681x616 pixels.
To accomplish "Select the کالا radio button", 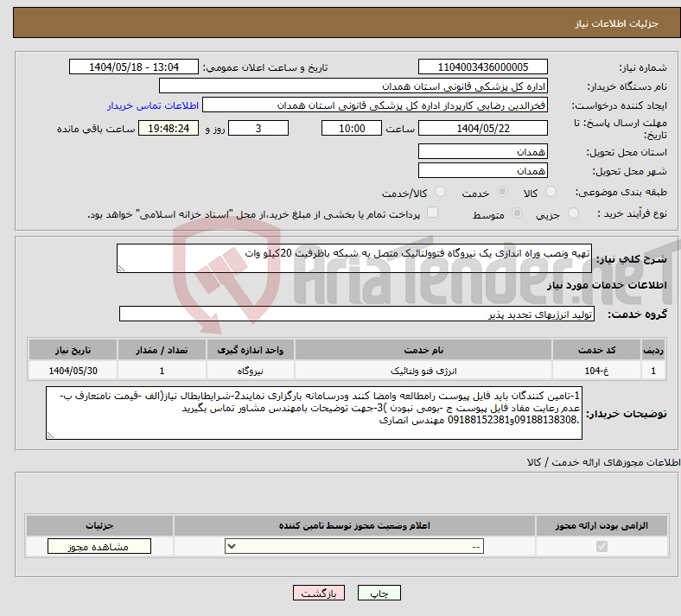I will click(x=551, y=192).
